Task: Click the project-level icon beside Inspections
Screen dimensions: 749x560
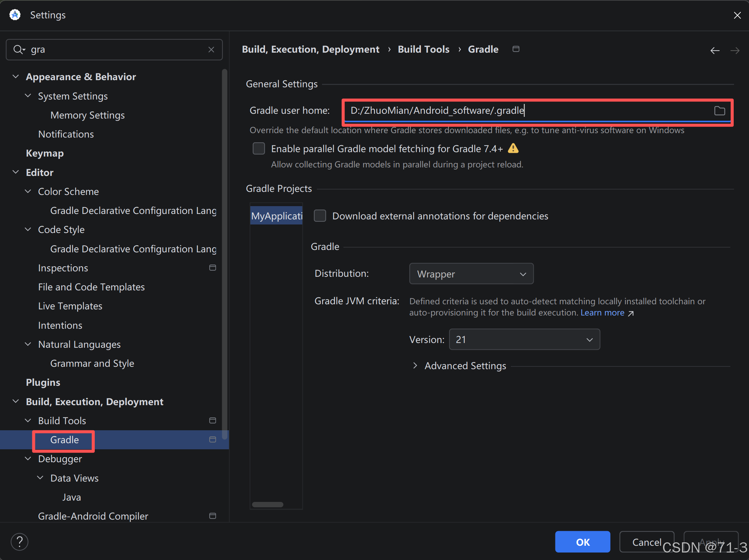Action: 213,268
